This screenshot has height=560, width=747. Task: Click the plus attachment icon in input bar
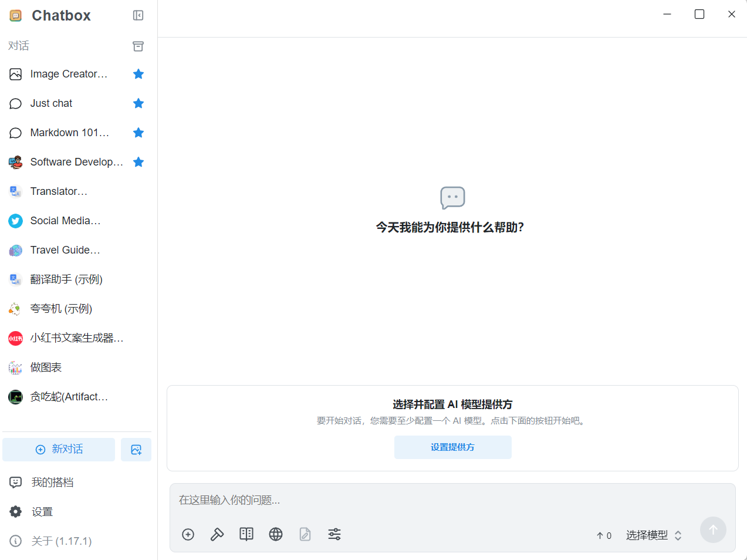[x=188, y=534]
